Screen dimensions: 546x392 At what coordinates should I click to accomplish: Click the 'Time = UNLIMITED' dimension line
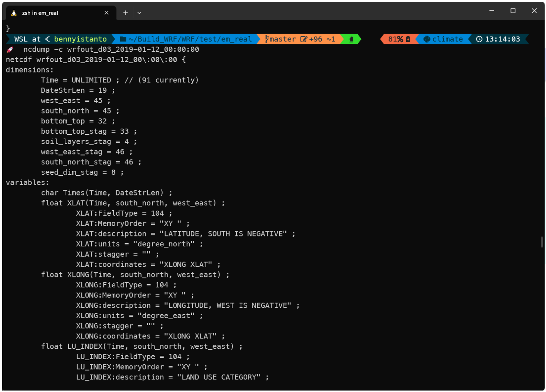119,80
